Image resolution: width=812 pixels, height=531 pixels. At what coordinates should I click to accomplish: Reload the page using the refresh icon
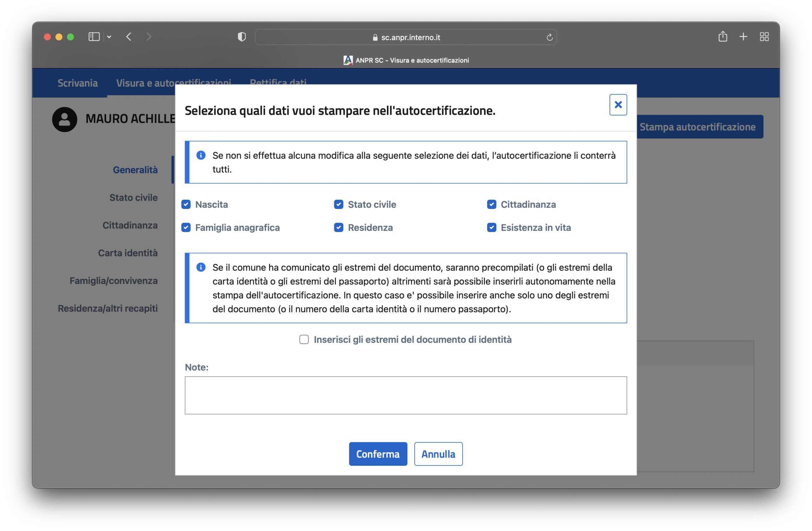[x=549, y=37]
